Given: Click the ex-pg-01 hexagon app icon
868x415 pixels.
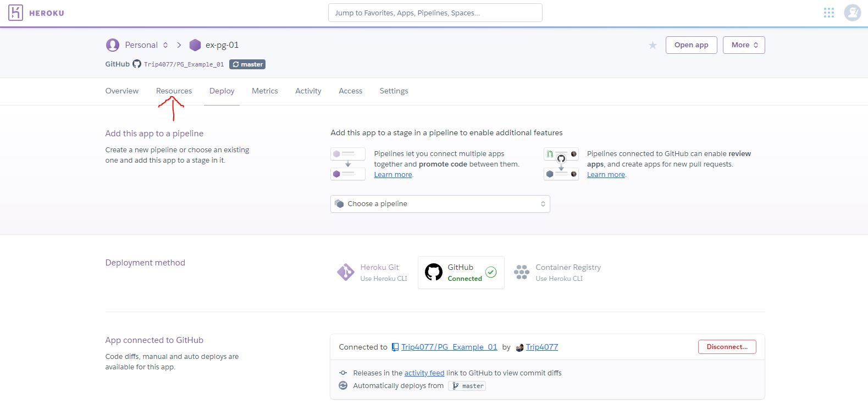Looking at the screenshot, I should coord(195,45).
